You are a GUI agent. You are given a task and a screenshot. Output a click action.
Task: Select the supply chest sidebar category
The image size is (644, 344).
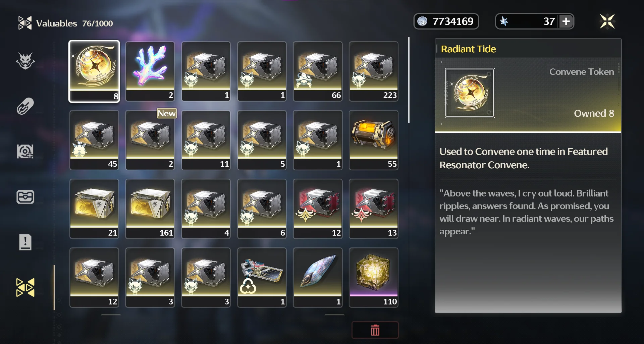[25, 197]
